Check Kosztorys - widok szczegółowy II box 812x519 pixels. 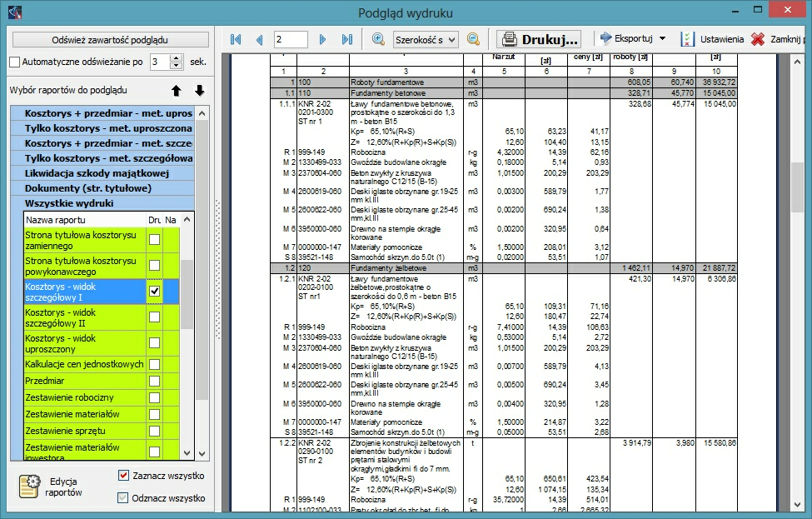click(x=154, y=317)
